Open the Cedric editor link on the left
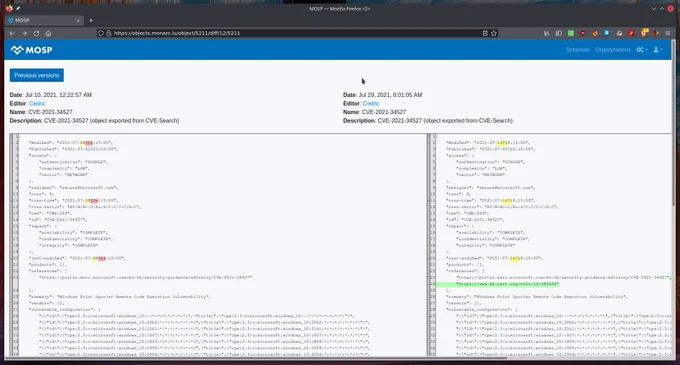680x365 pixels. [x=37, y=103]
